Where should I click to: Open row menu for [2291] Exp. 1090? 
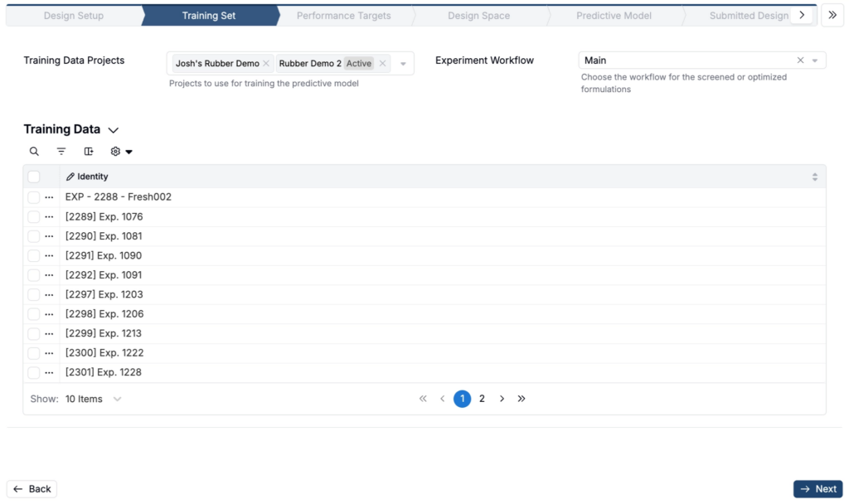[49, 255]
